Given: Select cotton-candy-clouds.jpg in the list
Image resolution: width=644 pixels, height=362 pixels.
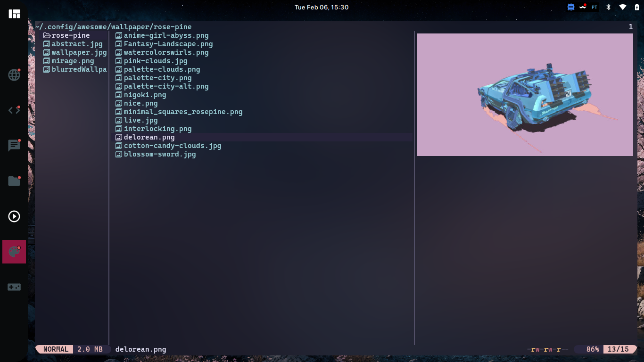Looking at the screenshot, I should click(x=173, y=146).
